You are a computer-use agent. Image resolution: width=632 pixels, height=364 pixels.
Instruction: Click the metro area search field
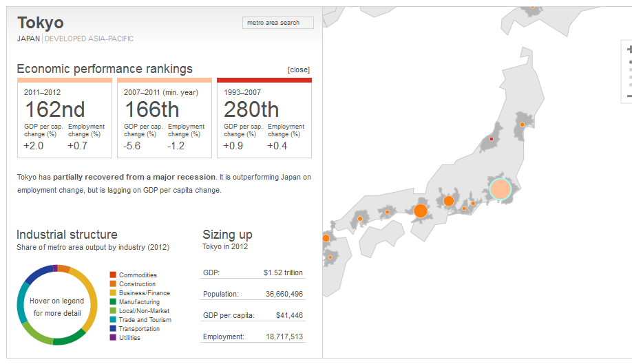pyautogui.click(x=278, y=23)
